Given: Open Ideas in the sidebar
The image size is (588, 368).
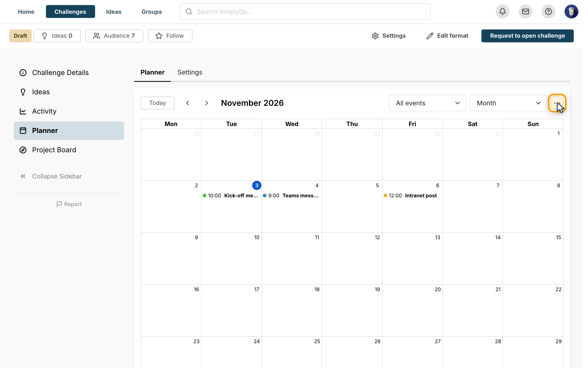Looking at the screenshot, I should (x=69, y=92).
